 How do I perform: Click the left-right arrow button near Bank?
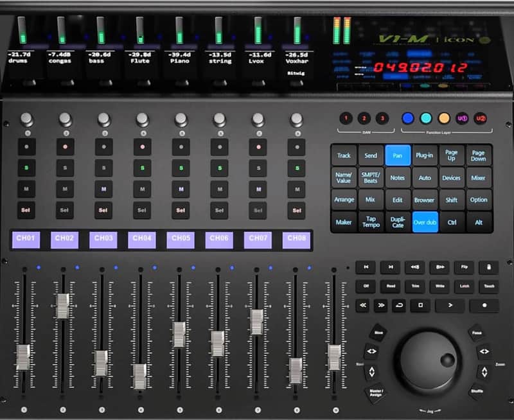[371, 351]
